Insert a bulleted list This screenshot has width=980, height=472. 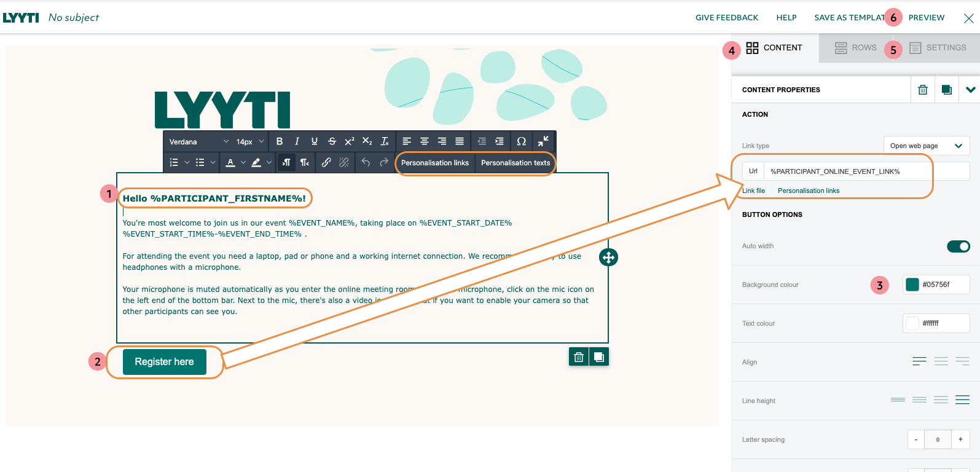[200, 163]
